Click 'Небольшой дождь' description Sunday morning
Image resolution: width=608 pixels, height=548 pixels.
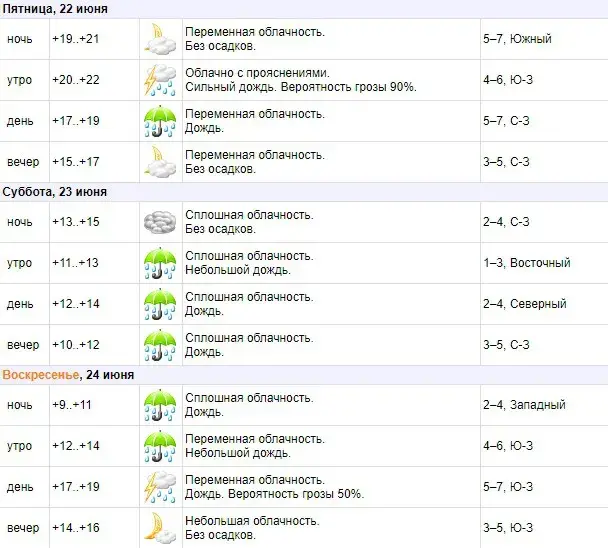[x=238, y=453]
